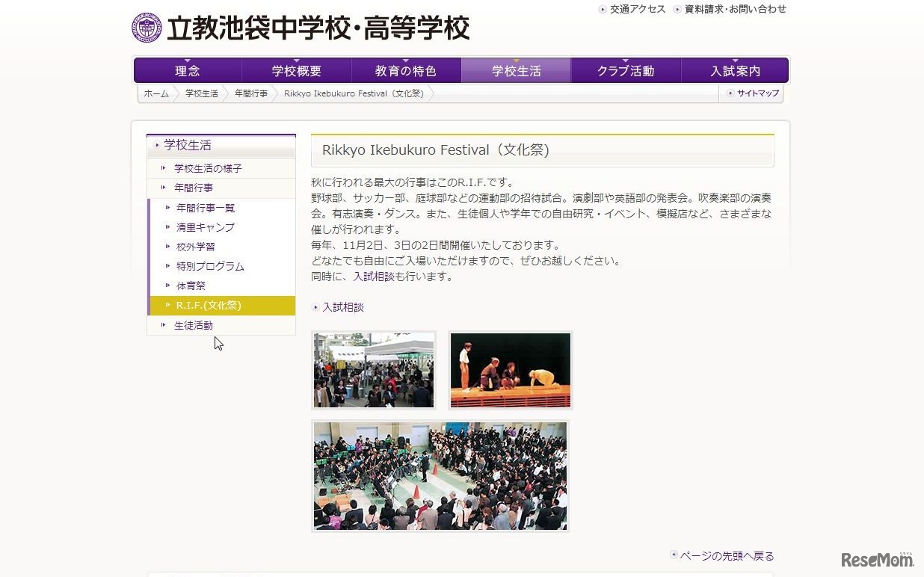Select the 学校生活 navigation tab
This screenshot has width=924, height=577.
(516, 71)
